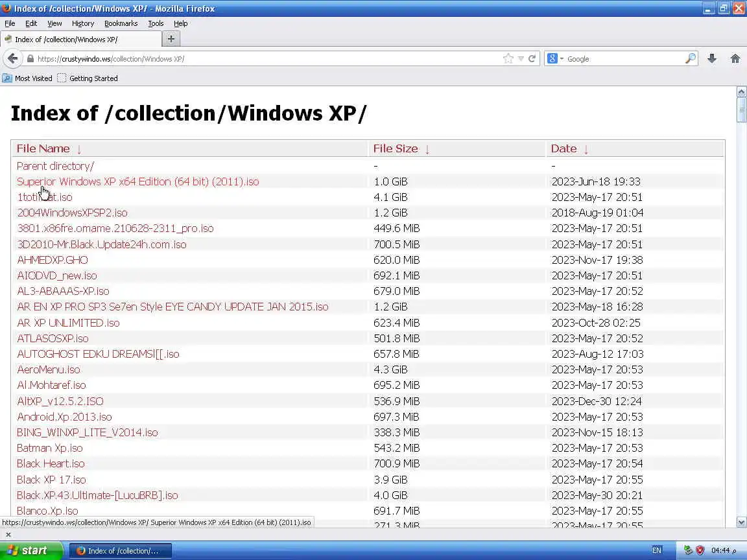Download Black Heart.iso
747x560 pixels.
click(51, 463)
